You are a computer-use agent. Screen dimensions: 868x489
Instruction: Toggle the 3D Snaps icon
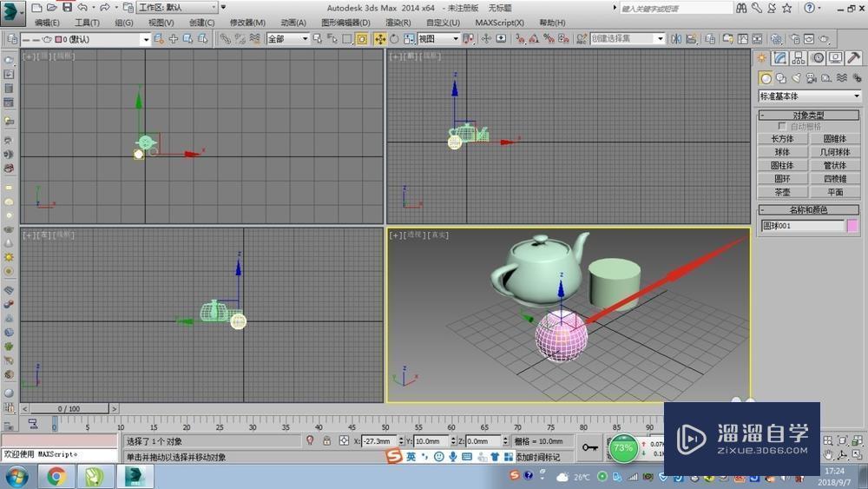pyautogui.click(x=519, y=39)
